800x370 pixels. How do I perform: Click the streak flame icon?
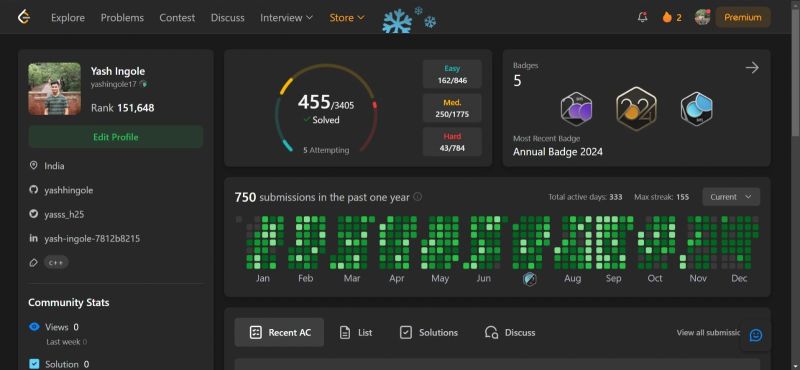coord(667,17)
